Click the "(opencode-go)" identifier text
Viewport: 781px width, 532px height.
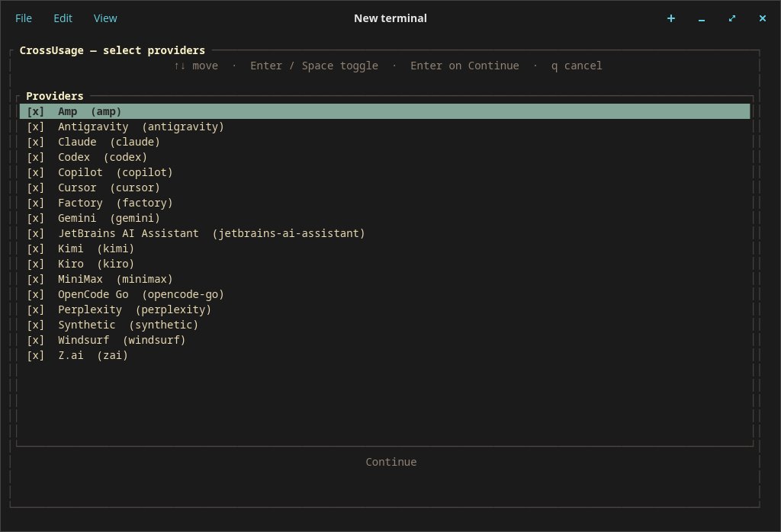(x=183, y=295)
